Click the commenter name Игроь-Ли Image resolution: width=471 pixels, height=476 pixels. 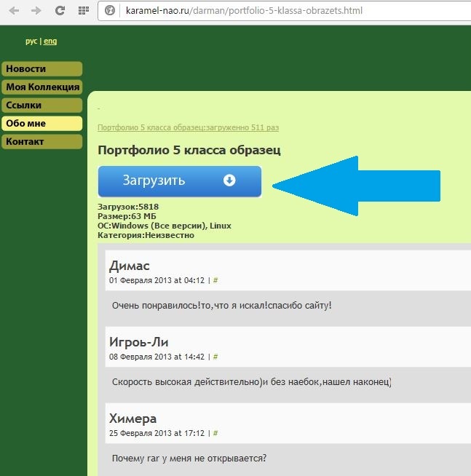click(139, 342)
